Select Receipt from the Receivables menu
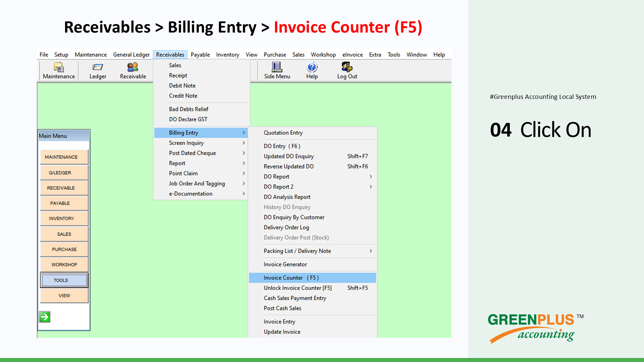 coord(201,75)
